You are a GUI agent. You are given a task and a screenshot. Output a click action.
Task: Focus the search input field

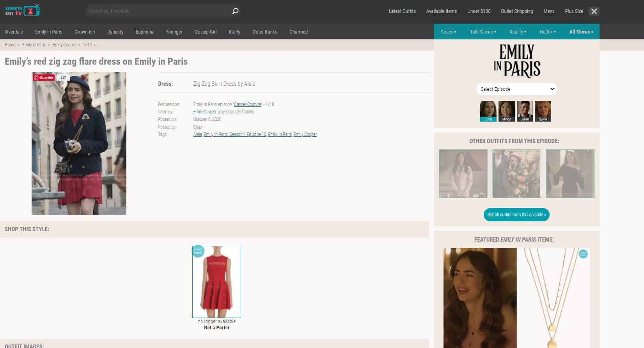click(x=158, y=11)
